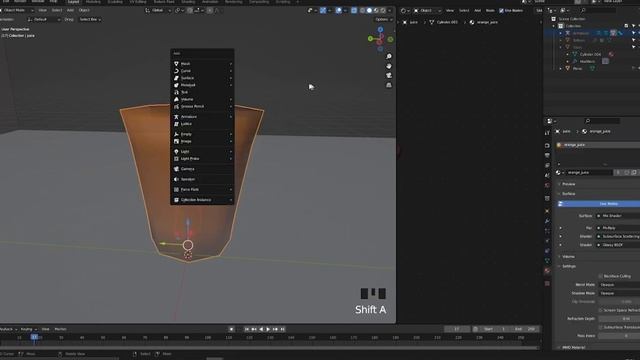Screen dimensions: 640x360
Task: Select Speaker entry in Add menu
Action: tap(202, 179)
